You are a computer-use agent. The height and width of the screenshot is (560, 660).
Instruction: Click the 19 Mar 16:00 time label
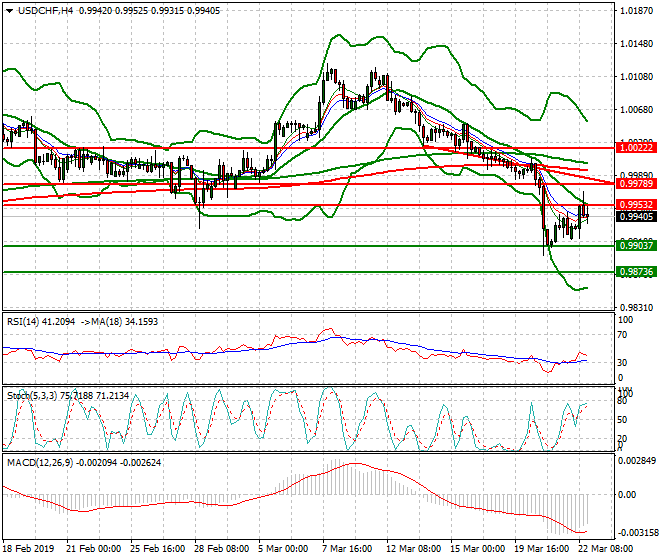(x=541, y=549)
